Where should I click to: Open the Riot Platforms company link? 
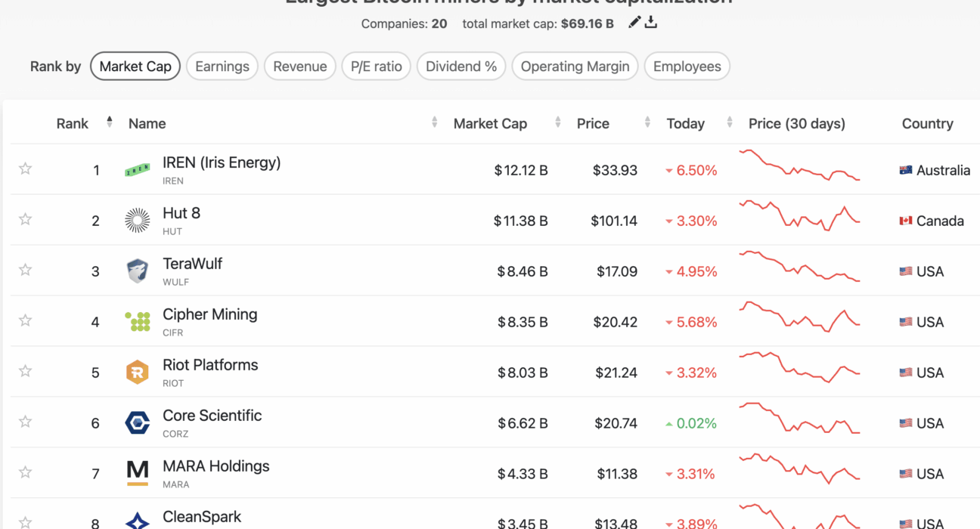(210, 365)
